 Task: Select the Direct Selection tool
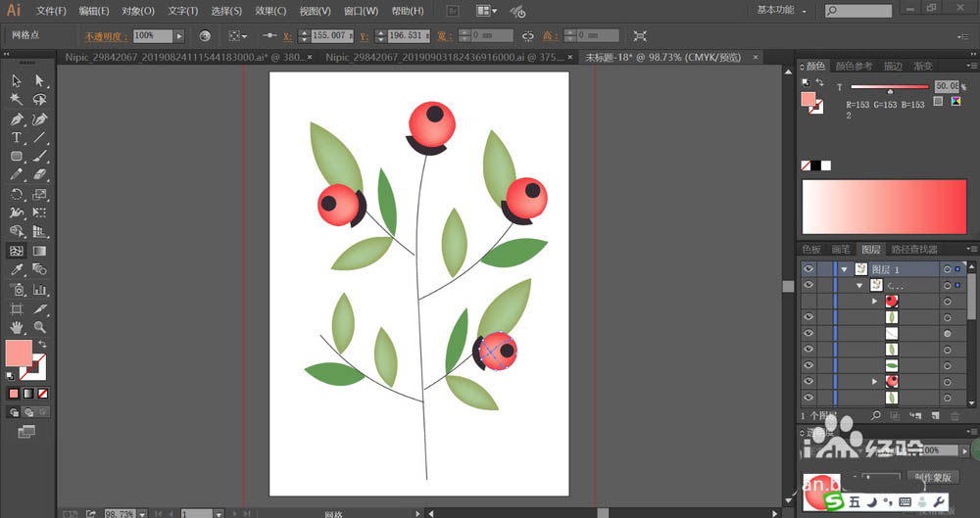click(40, 80)
